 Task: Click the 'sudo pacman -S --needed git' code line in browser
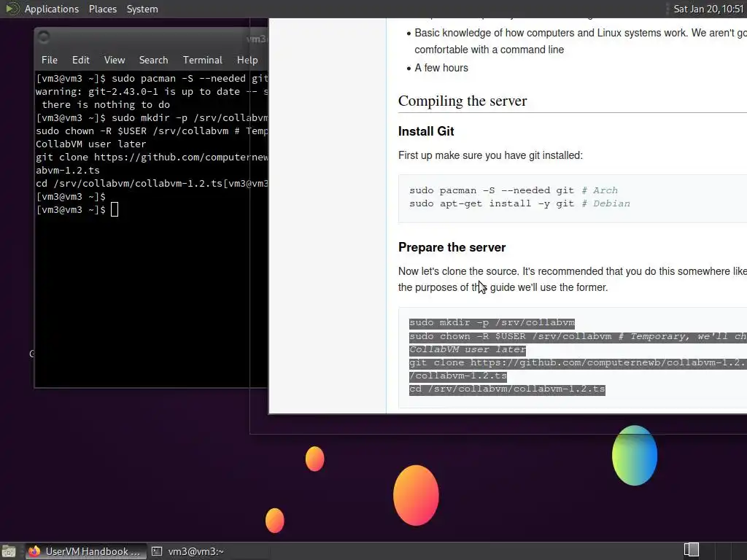[x=514, y=190]
